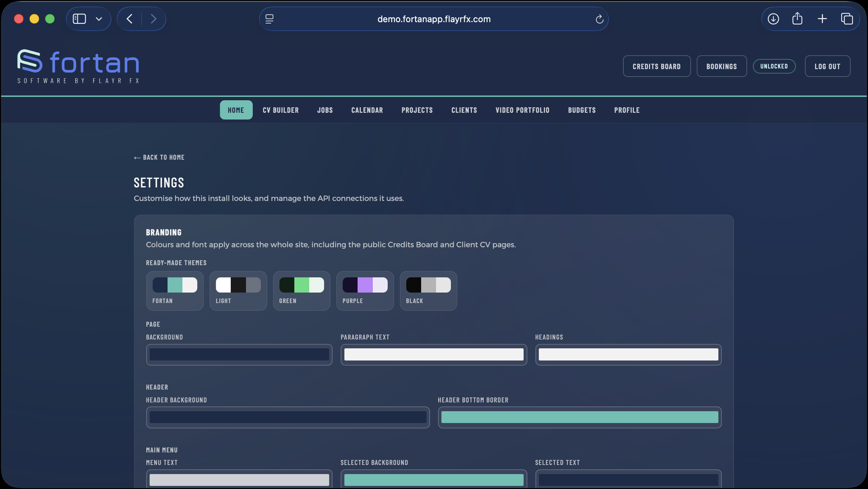
Task: Open the Selected Background colour picker
Action: pyautogui.click(x=434, y=480)
